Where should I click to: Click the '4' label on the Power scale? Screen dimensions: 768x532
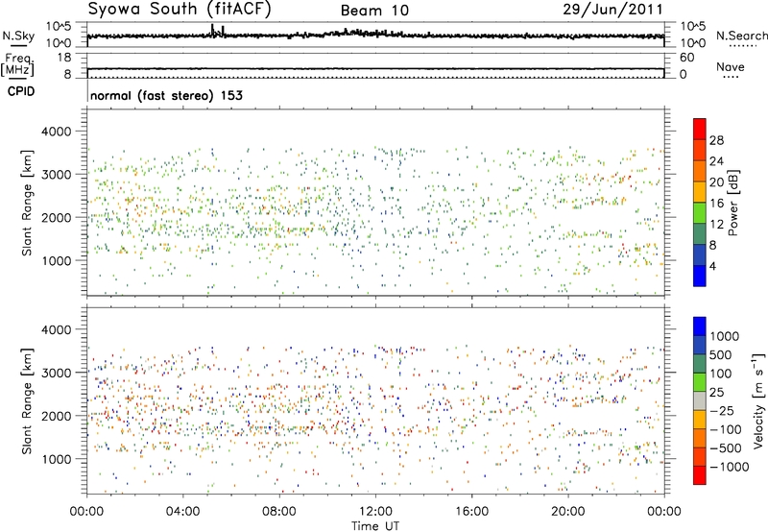712,266
